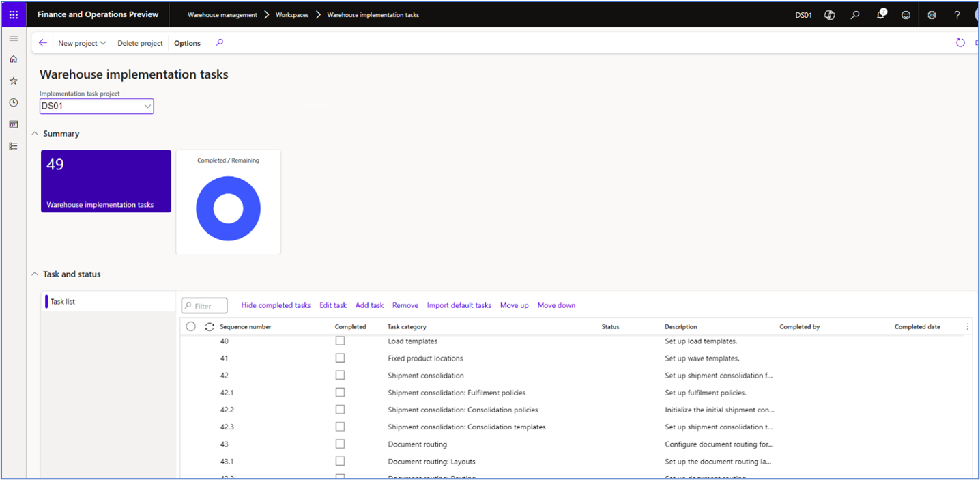Click the Home icon in left sidebar
This screenshot has height=480, width=980.
[x=13, y=59]
